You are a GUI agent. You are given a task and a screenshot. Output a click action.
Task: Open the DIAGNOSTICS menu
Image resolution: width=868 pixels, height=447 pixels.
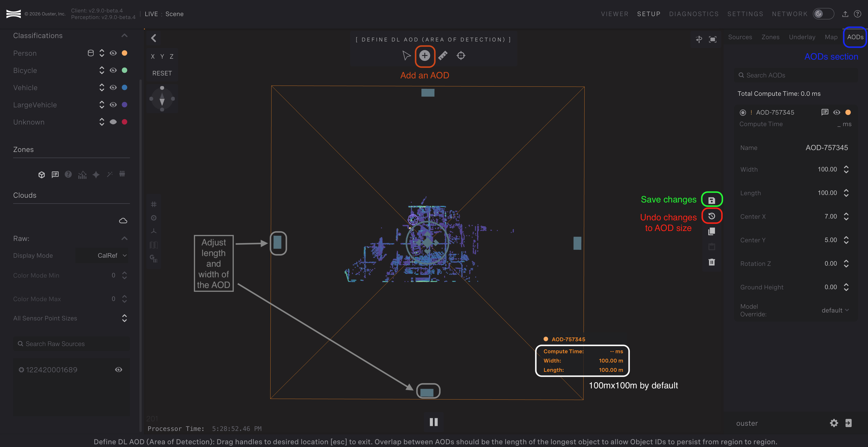[693, 14]
